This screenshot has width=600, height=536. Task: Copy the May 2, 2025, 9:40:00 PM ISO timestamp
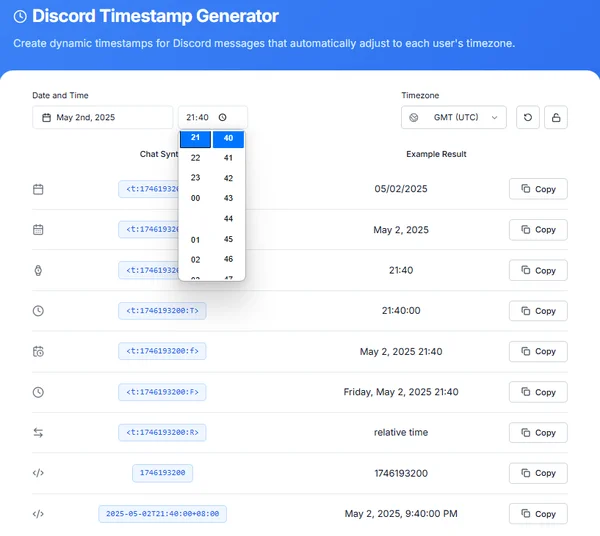pos(538,514)
